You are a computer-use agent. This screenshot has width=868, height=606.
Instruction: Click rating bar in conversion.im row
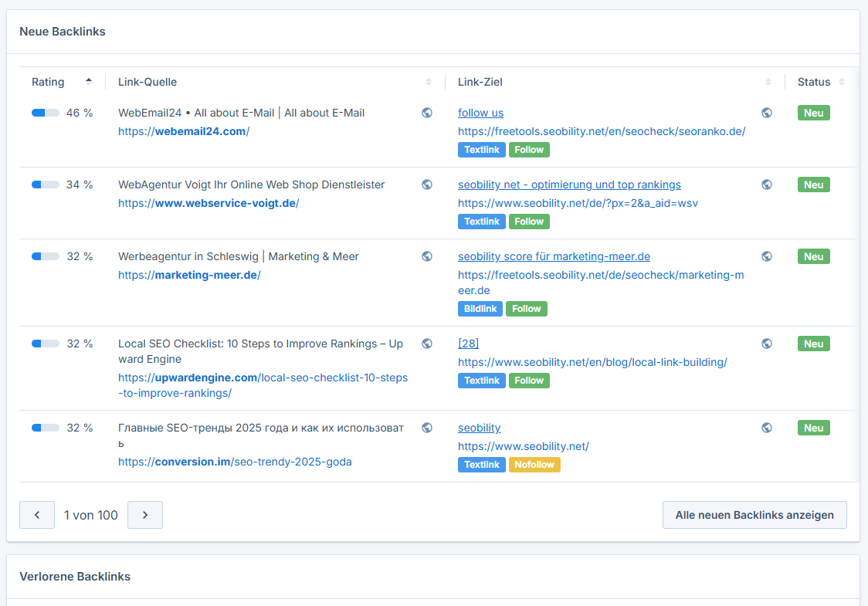[46, 428]
